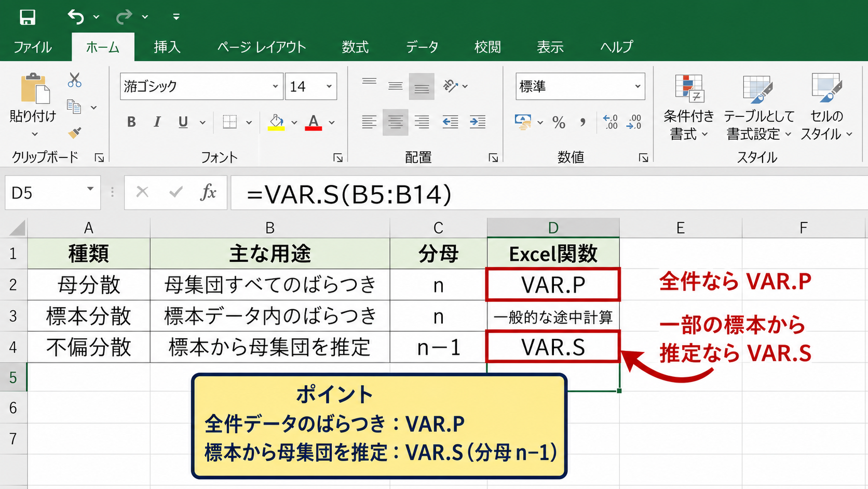The width and height of the screenshot is (868, 489).
Task: Switch to the ホーム tab
Action: coord(103,47)
